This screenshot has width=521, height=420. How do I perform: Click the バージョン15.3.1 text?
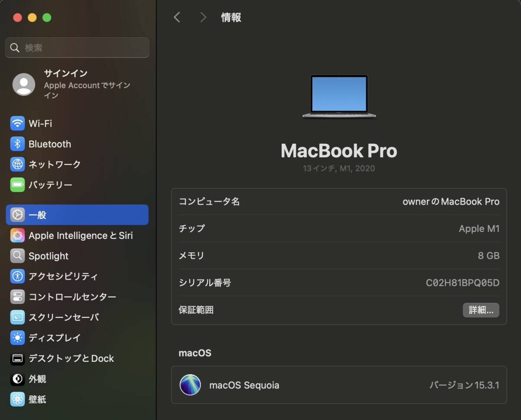(465, 385)
